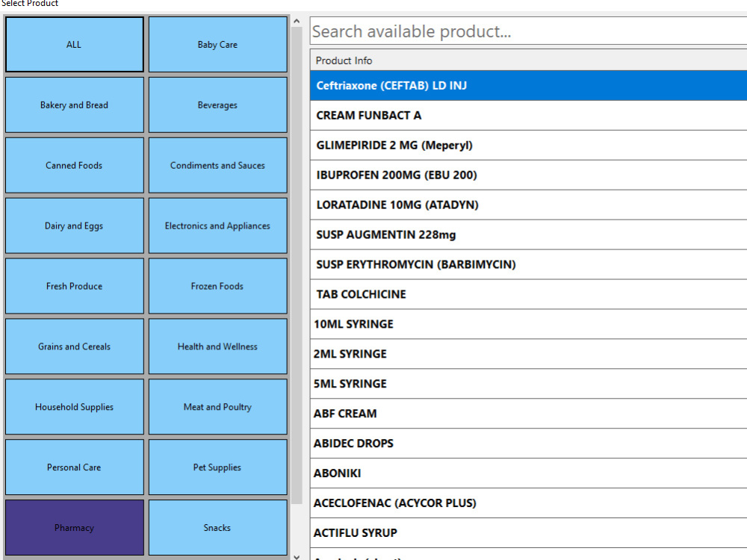Choose the Health and Wellness category
This screenshot has width=747, height=560.
pyautogui.click(x=217, y=346)
